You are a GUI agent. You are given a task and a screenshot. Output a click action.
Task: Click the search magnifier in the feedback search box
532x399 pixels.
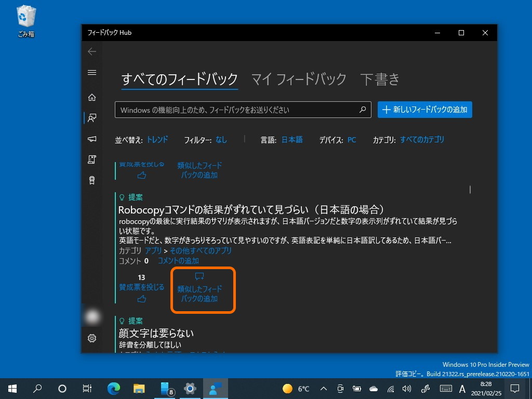tap(363, 110)
